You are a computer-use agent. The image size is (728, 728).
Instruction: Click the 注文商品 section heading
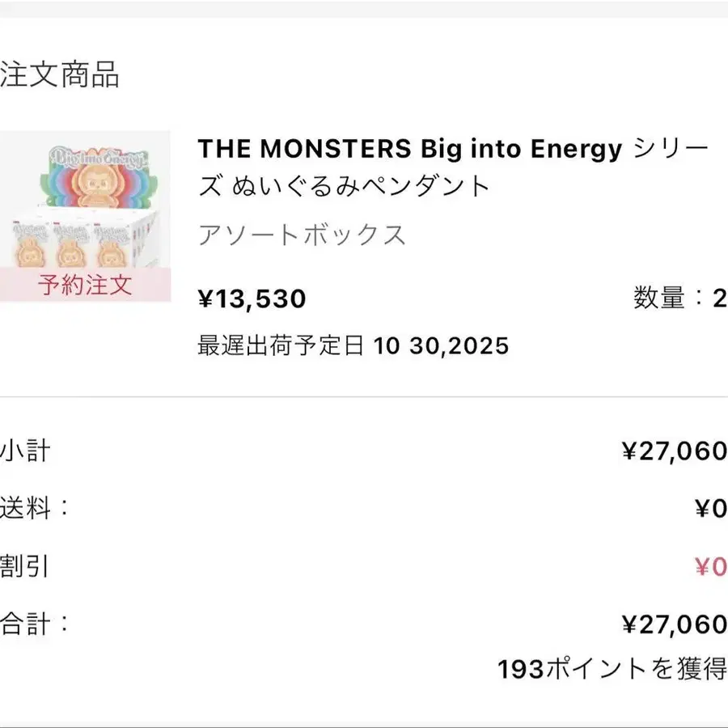[60, 75]
